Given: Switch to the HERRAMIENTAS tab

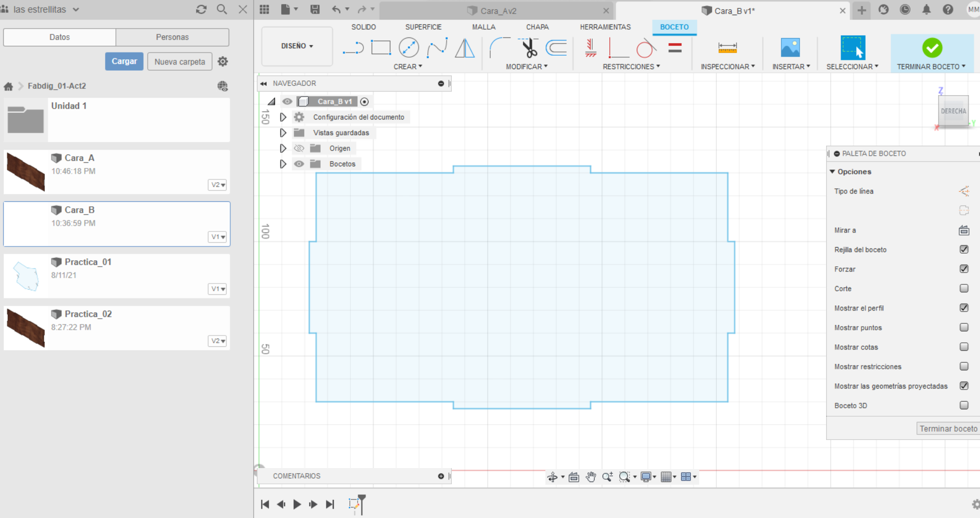Looking at the screenshot, I should click(605, 27).
